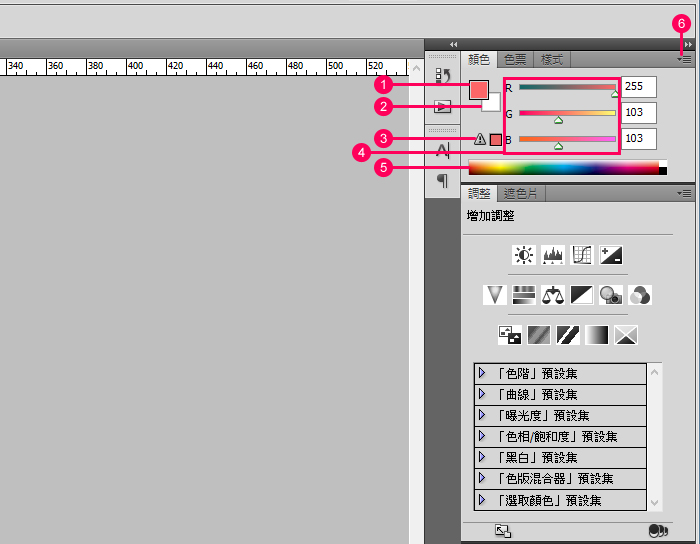The image size is (700, 544).
Task: Add a Levels adjustment layer
Action: click(554, 256)
